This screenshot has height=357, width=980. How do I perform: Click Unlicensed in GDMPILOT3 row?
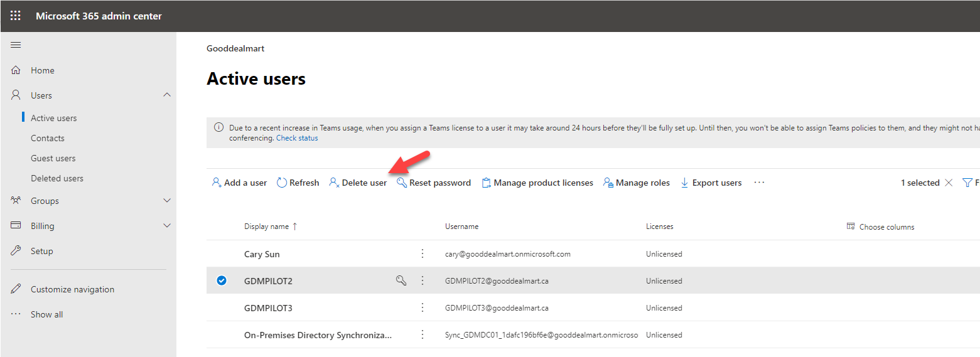(664, 308)
